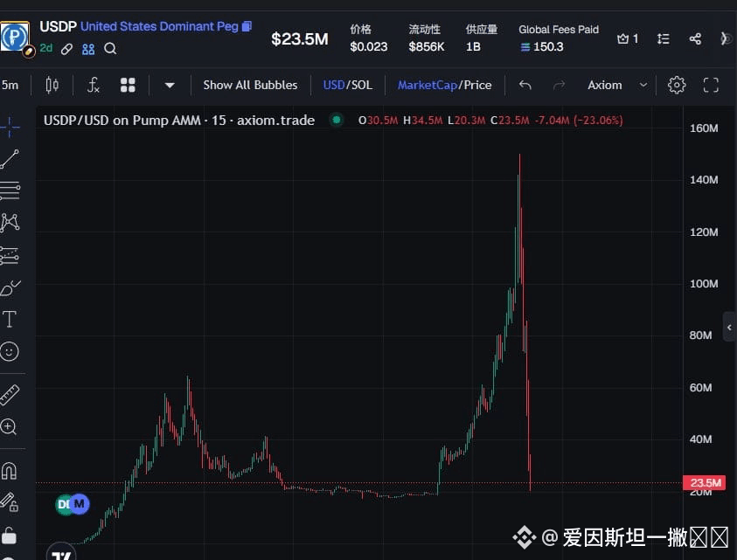The image size is (737, 560).
Task: Switch denomination to USD
Action: point(334,85)
